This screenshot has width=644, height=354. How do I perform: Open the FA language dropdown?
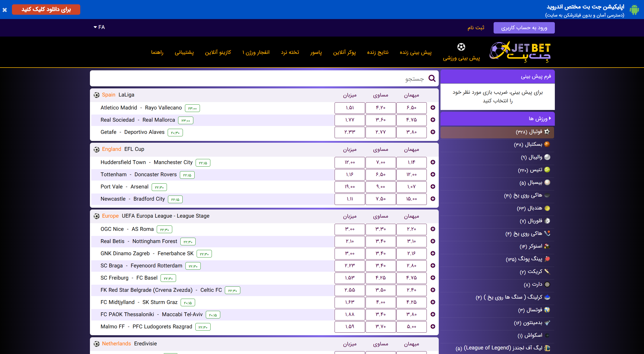click(x=99, y=27)
